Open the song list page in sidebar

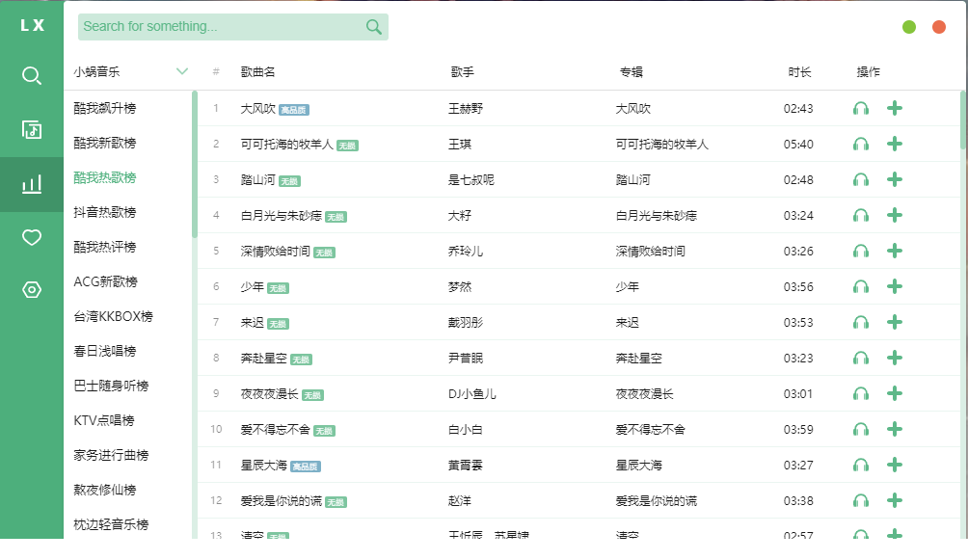point(30,128)
